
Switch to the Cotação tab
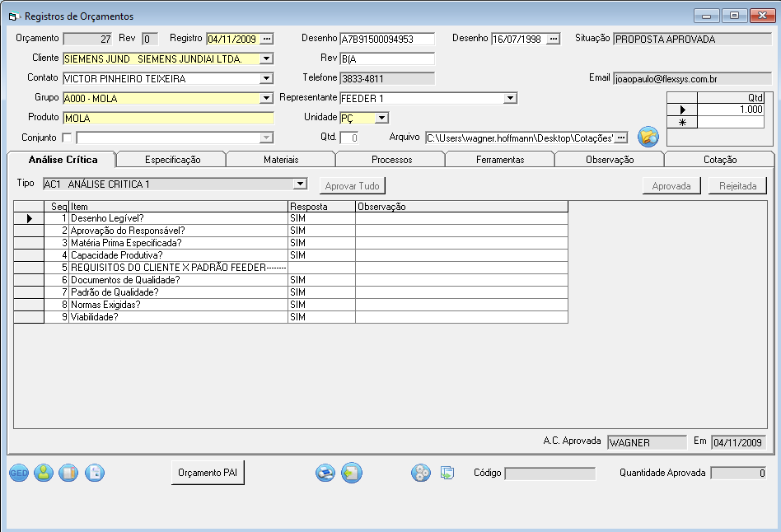720,160
